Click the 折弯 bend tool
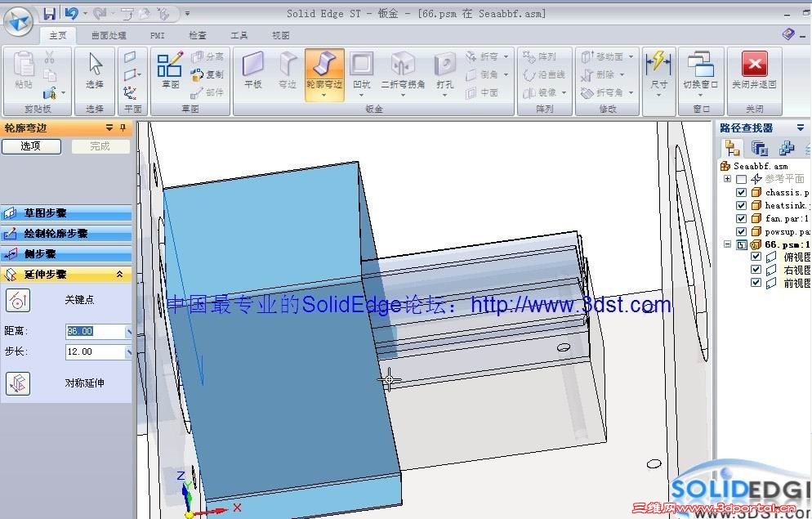 (x=487, y=56)
